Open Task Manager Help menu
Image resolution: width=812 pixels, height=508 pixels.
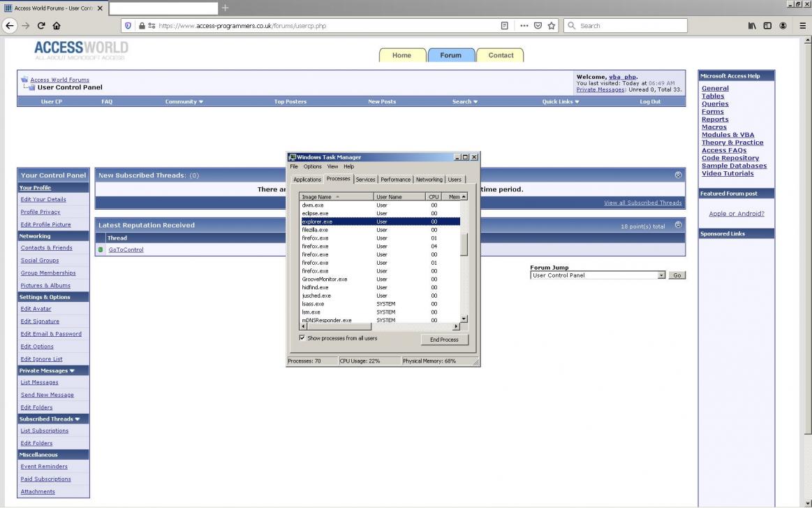pos(349,166)
